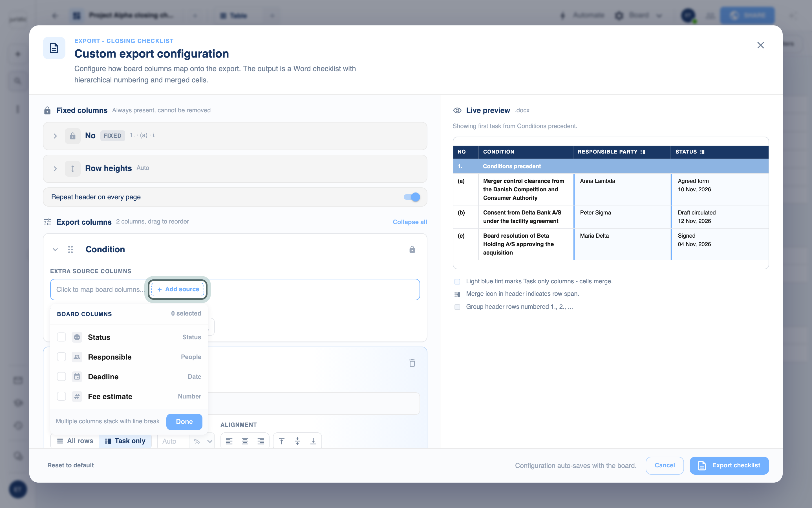Click the Conditions precedent group row
The width and height of the screenshot is (812, 508).
click(x=610, y=166)
